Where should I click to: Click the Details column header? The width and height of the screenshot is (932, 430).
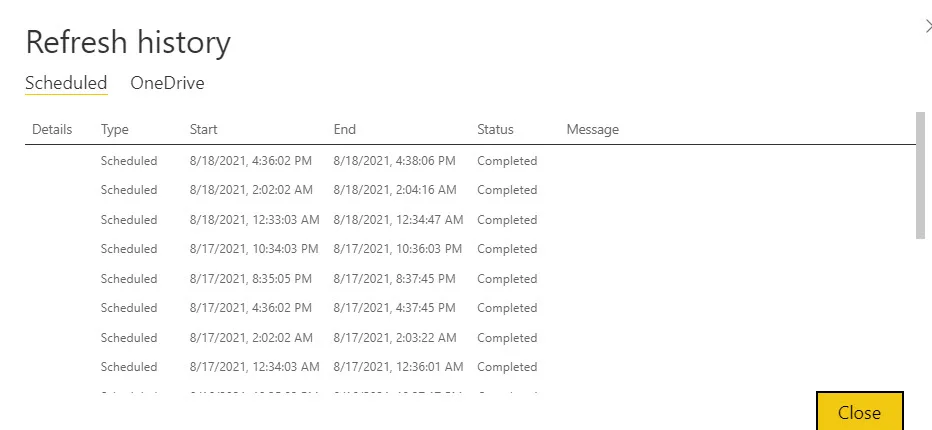52,129
